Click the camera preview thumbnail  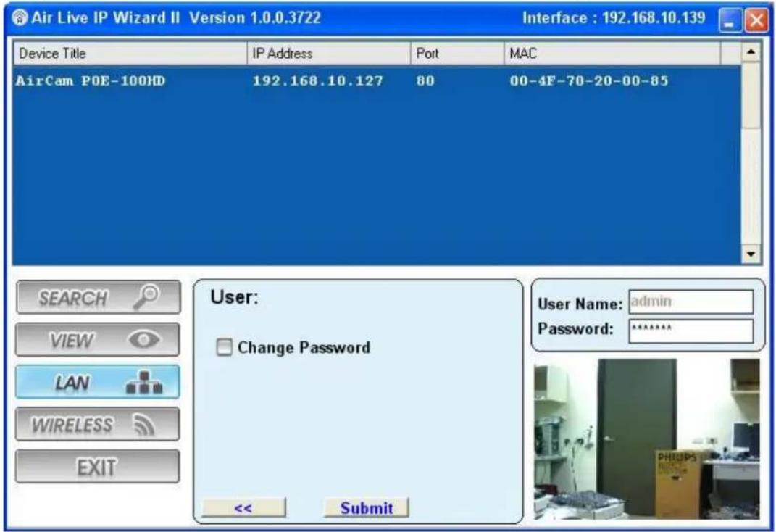tap(647, 439)
